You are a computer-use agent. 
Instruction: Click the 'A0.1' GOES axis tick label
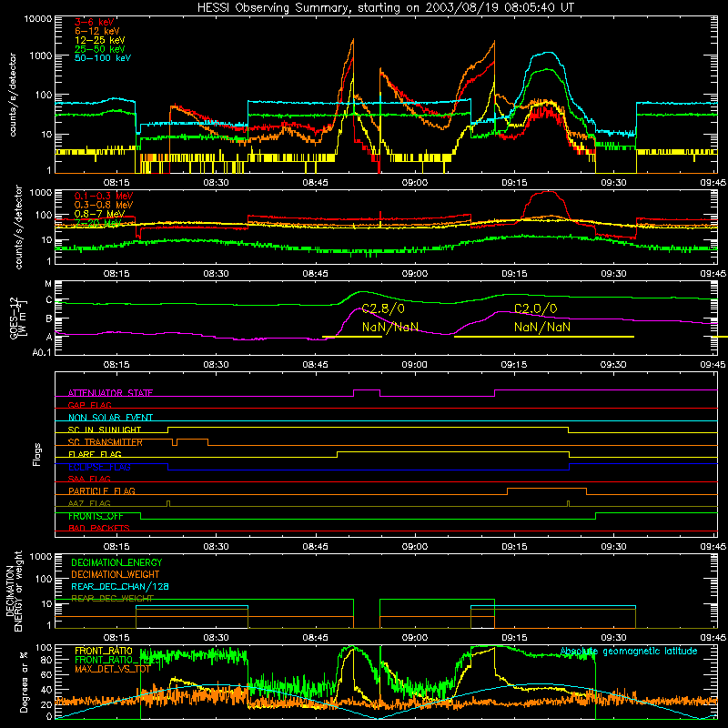(x=42, y=352)
